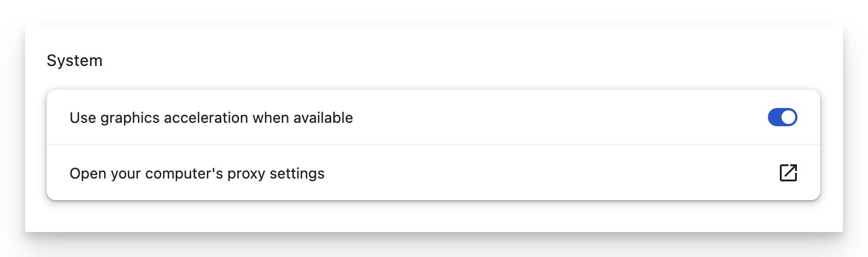Click empty space between proxy text and icon
The width and height of the screenshot is (868, 257).
[x=546, y=173]
